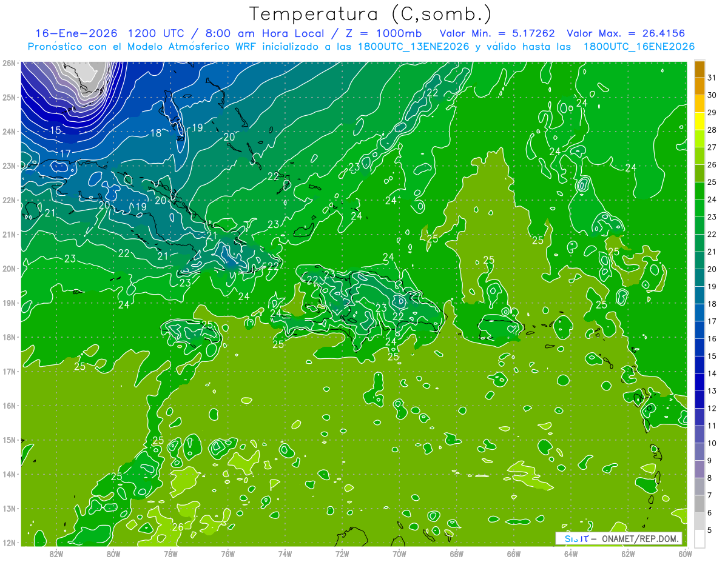
Task: Click the legend scale value "5"
Action: (710, 530)
